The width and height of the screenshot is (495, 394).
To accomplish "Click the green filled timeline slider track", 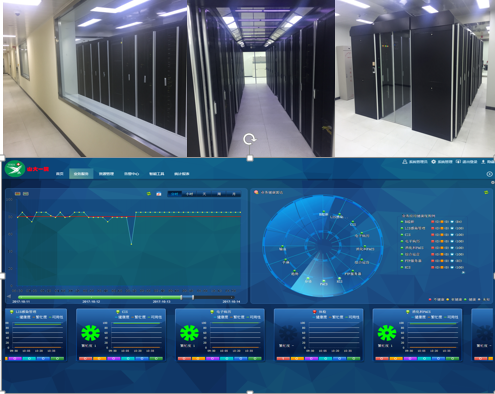I will (x=100, y=297).
